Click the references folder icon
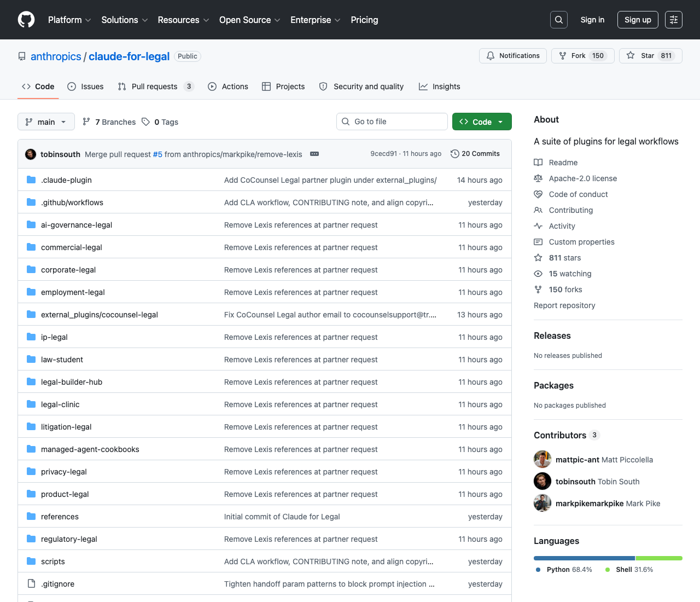Viewport: 700px width, 602px height. click(31, 516)
